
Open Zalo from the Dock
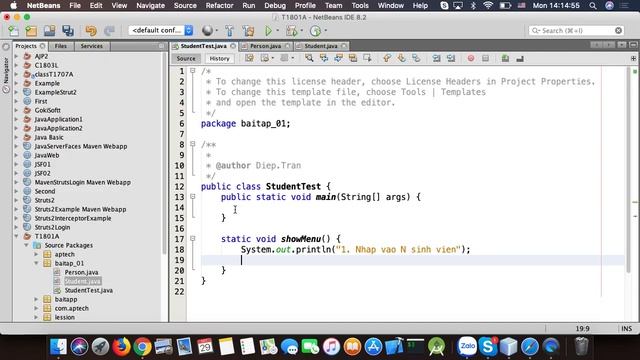click(x=467, y=347)
